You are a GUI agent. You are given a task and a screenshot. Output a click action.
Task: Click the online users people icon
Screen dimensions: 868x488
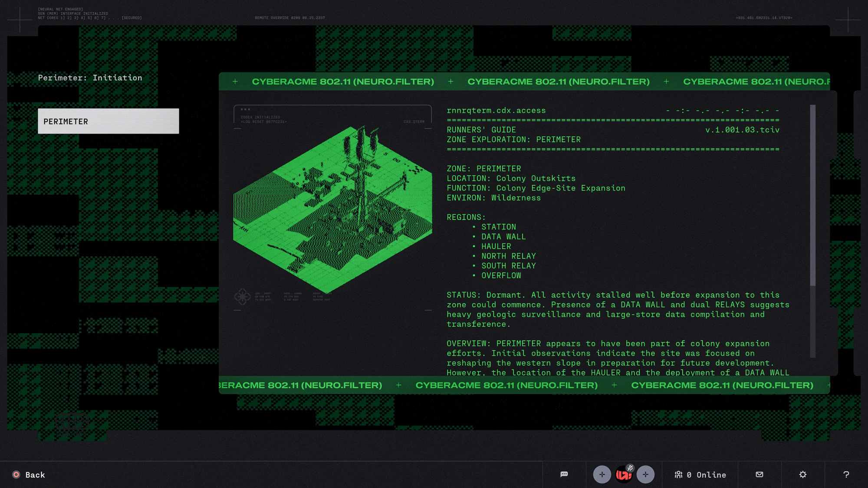pos(679,475)
